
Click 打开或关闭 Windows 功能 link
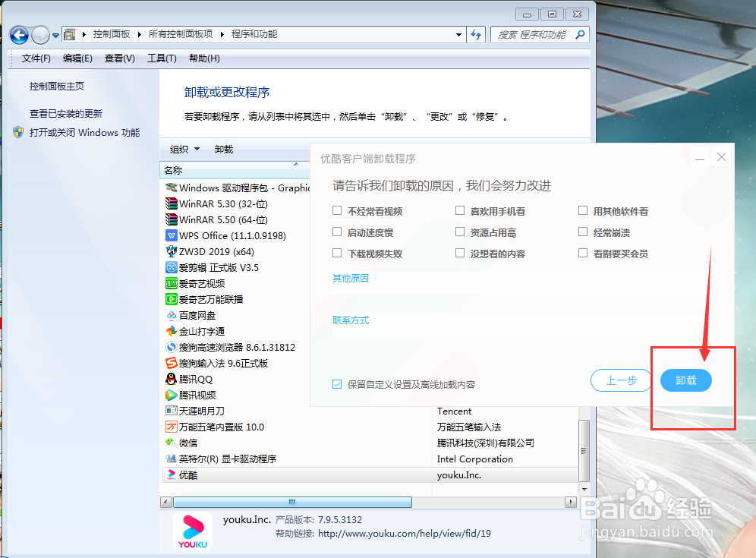[x=85, y=133]
